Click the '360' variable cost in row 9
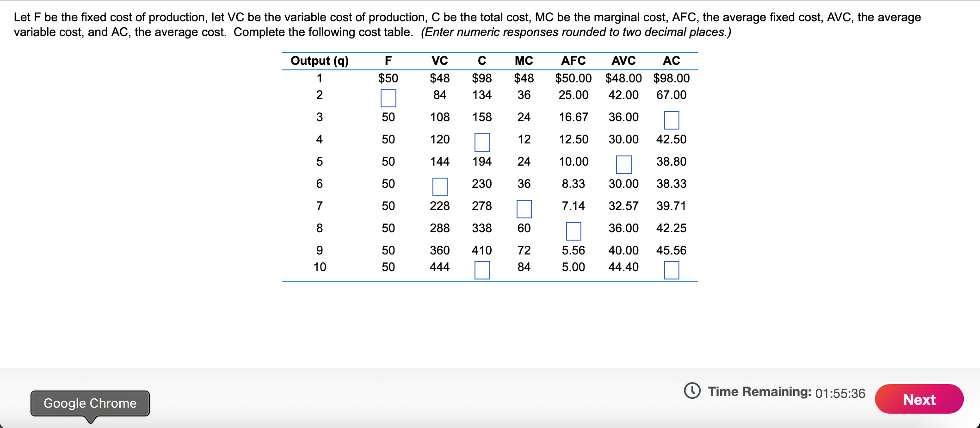The height and width of the screenshot is (428, 980). (440, 250)
